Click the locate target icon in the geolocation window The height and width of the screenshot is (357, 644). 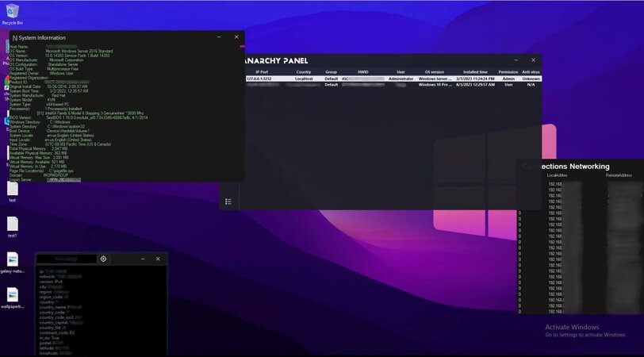(x=103, y=259)
